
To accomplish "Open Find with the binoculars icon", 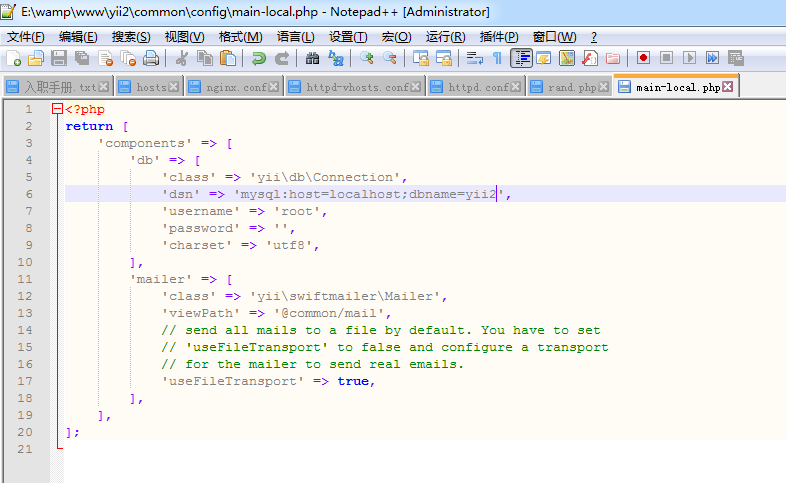I will pos(312,58).
